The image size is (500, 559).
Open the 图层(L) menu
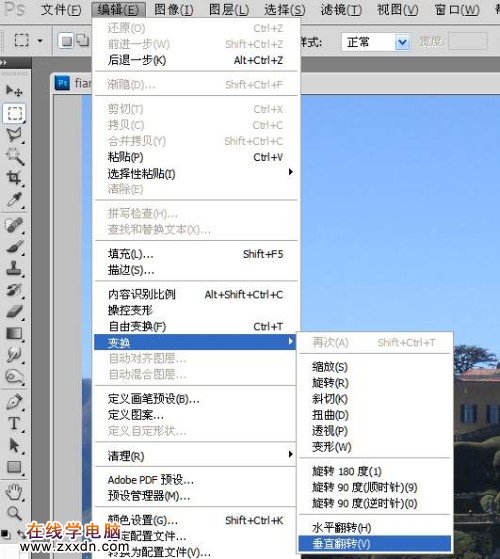(229, 10)
